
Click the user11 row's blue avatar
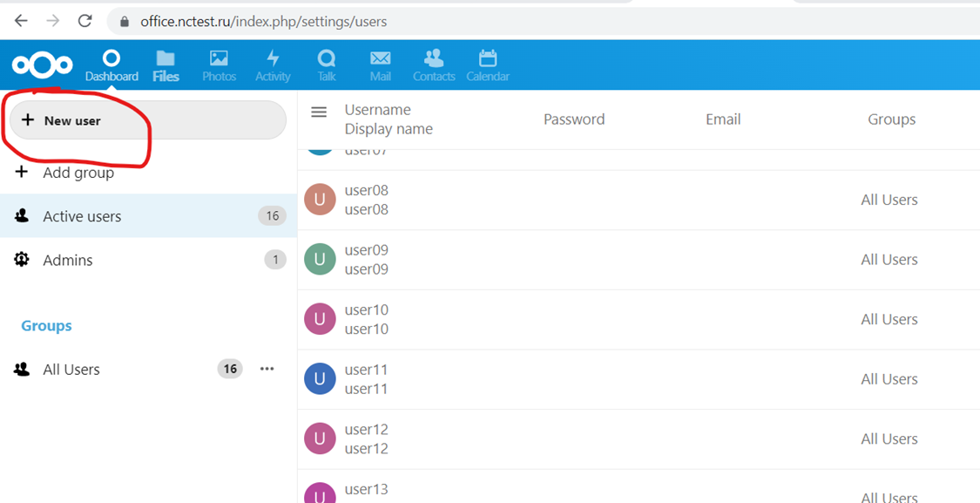coord(320,379)
